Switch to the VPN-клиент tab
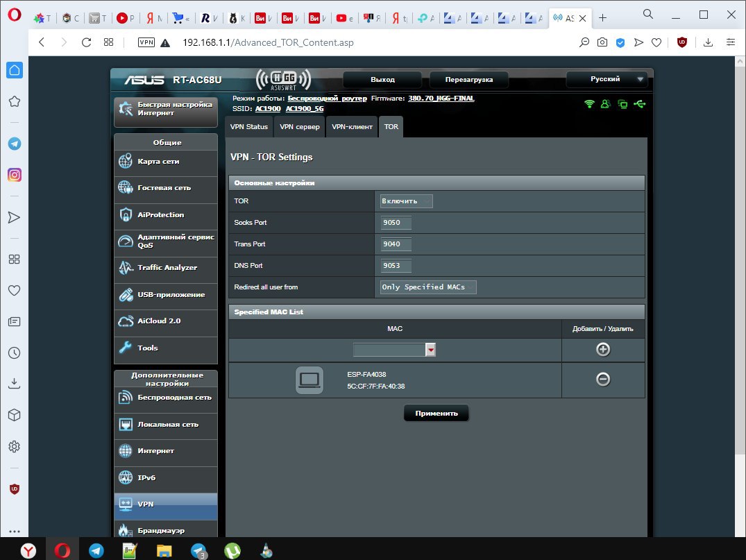The height and width of the screenshot is (560, 746). tap(352, 127)
